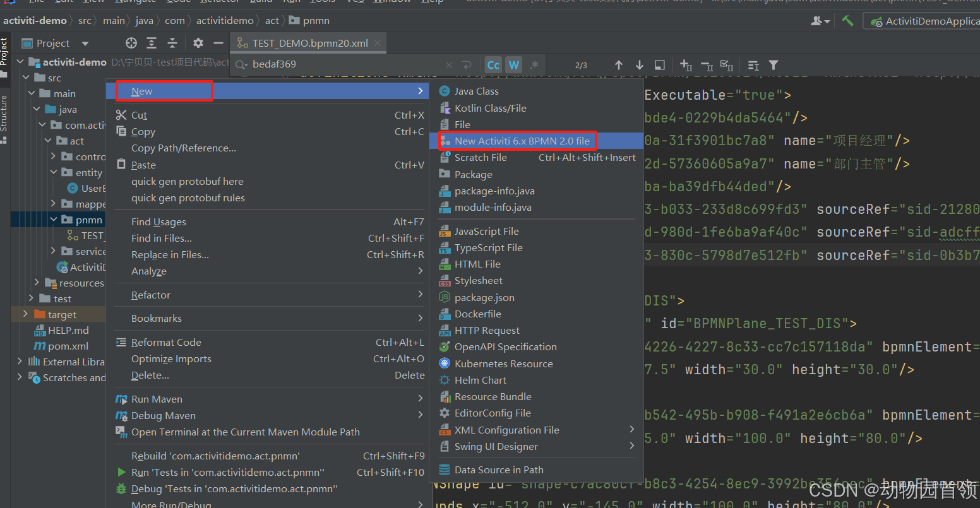Toggle the Regex search option
Viewport: 980px width, 508px height.
(534, 65)
